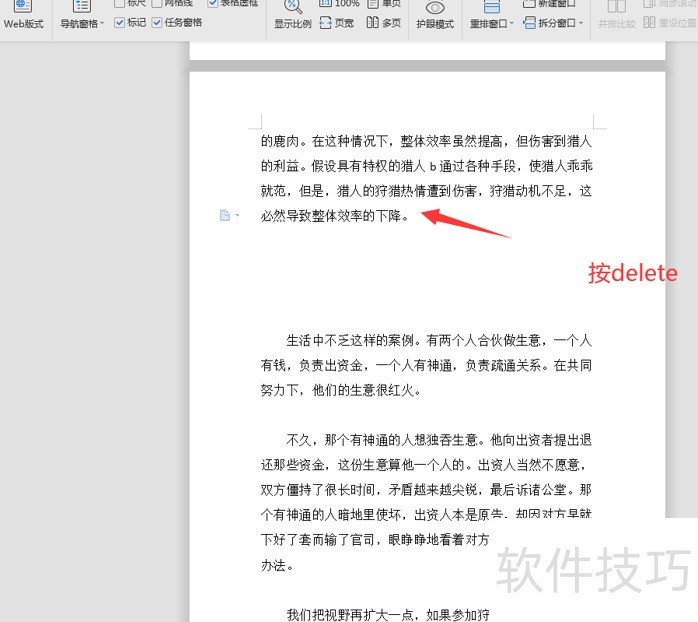Open the 导航窗格 navigation pane icon

[82, 6]
